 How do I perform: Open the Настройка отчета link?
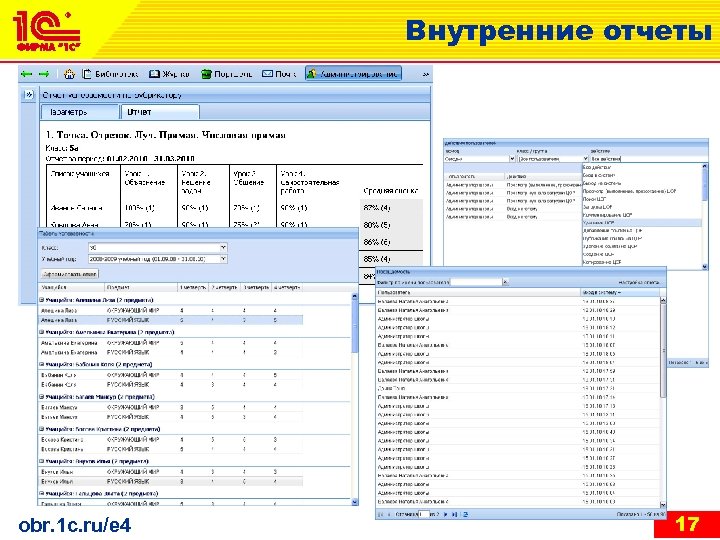[x=638, y=282]
